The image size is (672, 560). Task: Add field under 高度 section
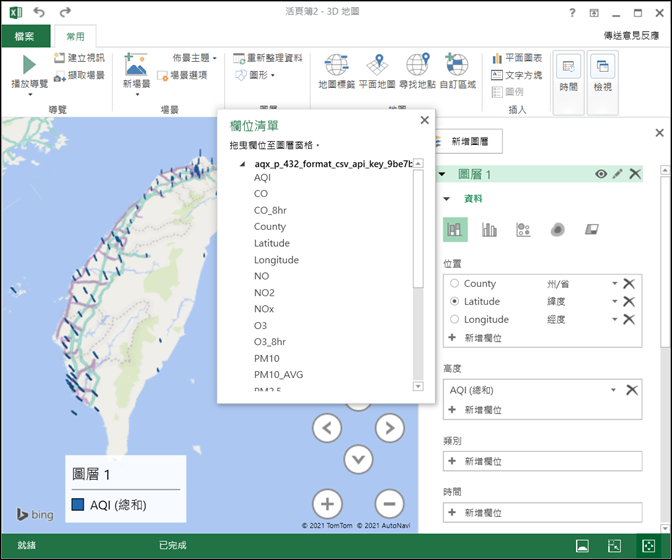tap(475, 410)
